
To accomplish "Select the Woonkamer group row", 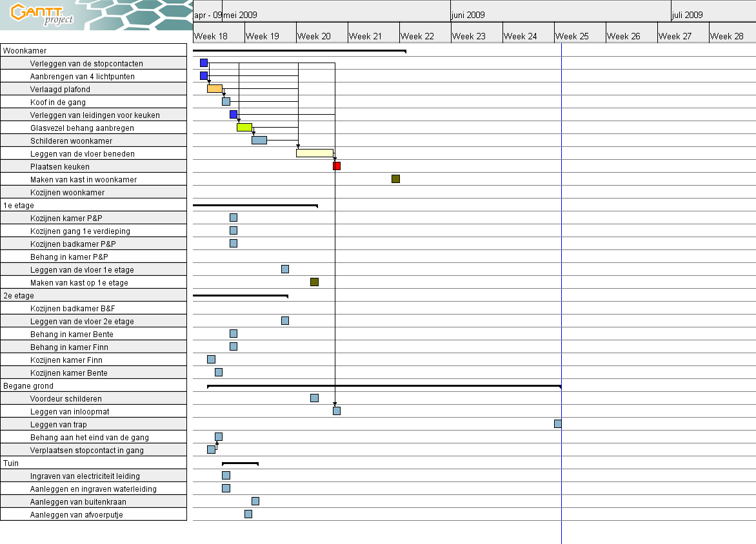I will tap(94, 50).
